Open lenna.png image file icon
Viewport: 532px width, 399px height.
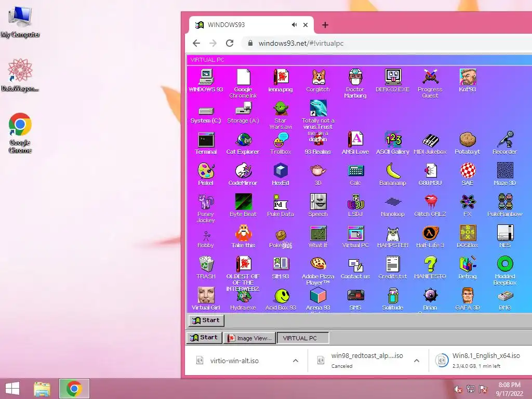(x=281, y=81)
